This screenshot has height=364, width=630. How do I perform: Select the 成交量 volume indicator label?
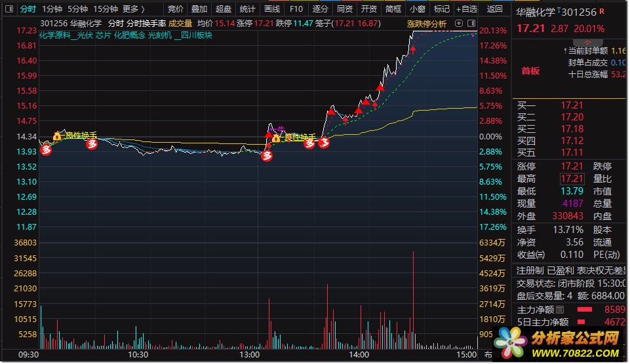180,24
